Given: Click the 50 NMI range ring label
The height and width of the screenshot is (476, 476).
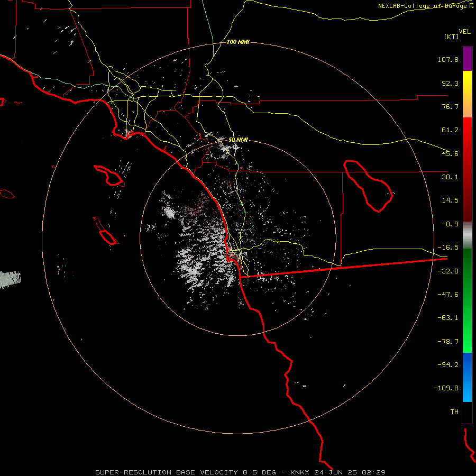Looking at the screenshot, I should [x=238, y=140].
